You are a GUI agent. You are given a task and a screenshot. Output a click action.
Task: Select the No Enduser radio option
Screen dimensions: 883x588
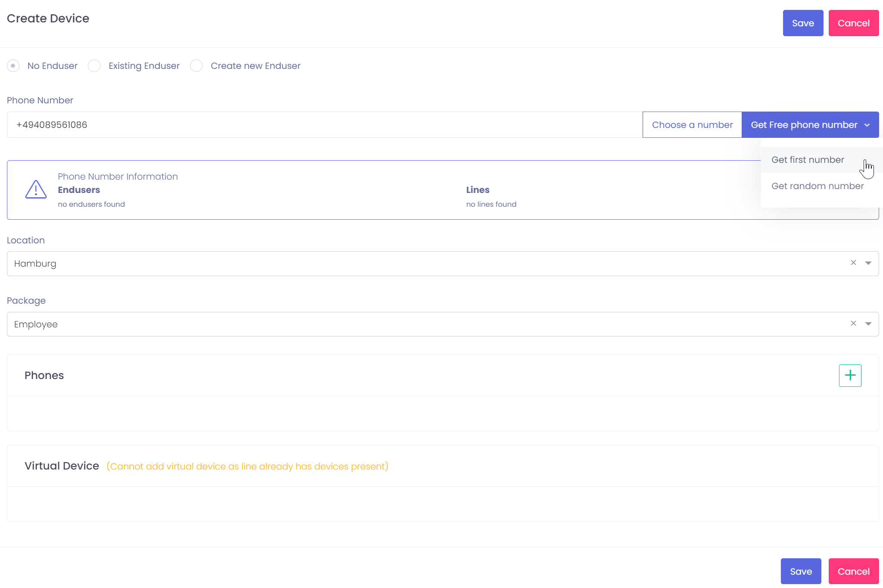click(13, 66)
